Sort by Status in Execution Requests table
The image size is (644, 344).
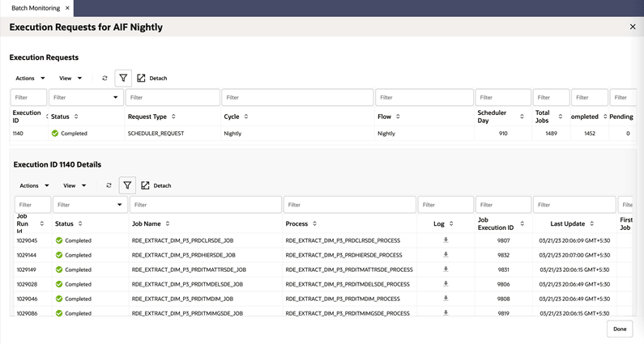[76, 117]
